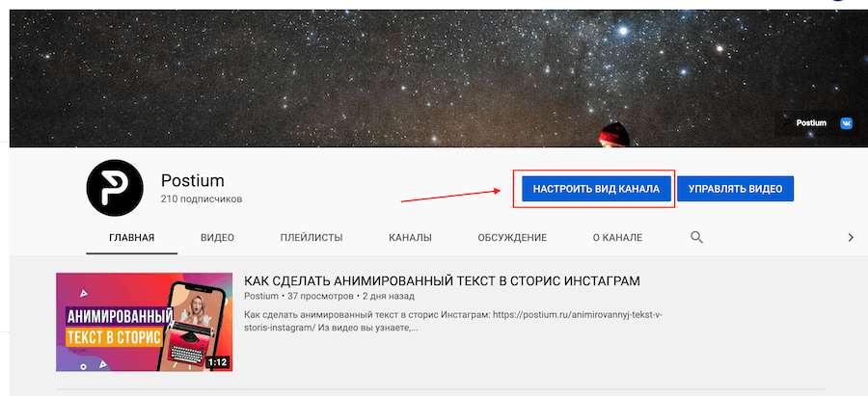Open the VK social link icon in banner
The image size is (868, 396).
(x=847, y=123)
